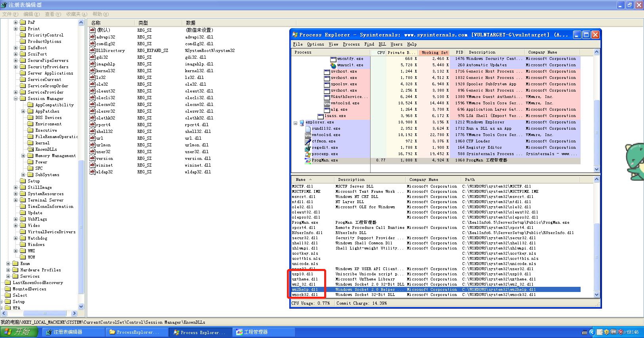644x338 pixels.
Task: Select the explorer.exe process icon
Action: coord(302,123)
